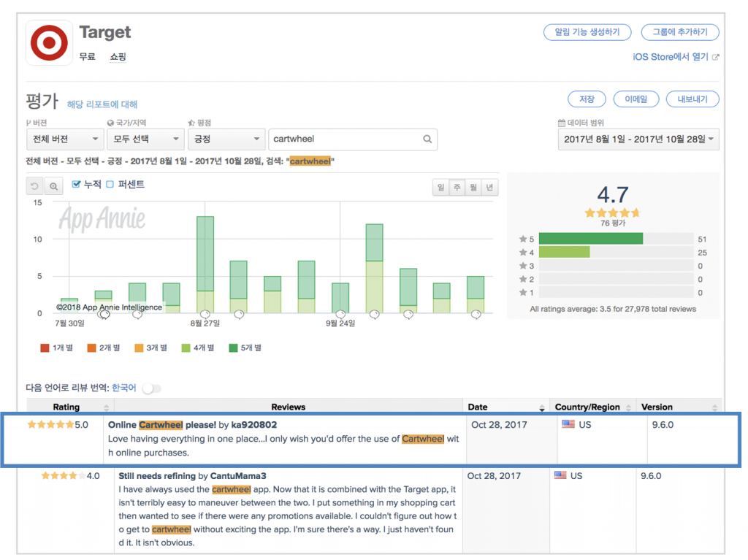Click the 알림 기능 생성하기 button

[587, 32]
